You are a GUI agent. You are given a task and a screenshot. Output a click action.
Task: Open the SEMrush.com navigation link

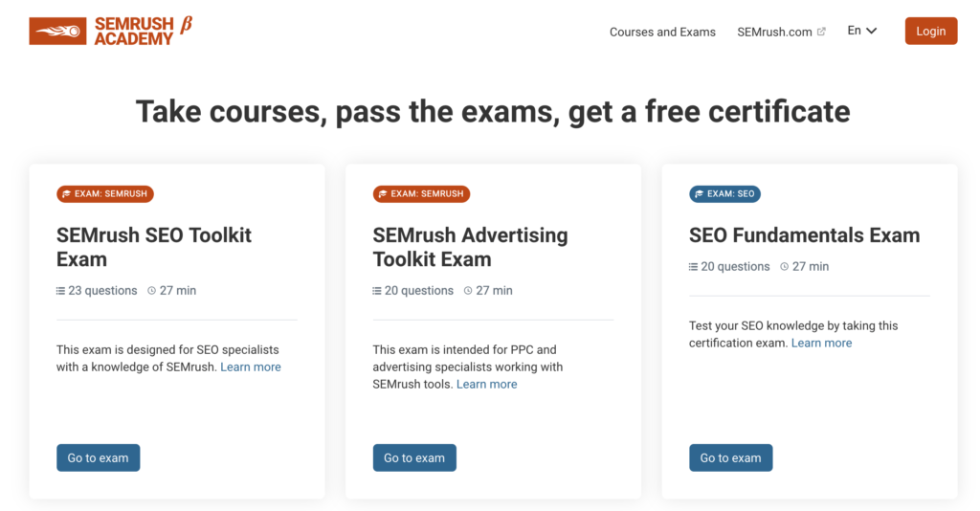coord(774,32)
